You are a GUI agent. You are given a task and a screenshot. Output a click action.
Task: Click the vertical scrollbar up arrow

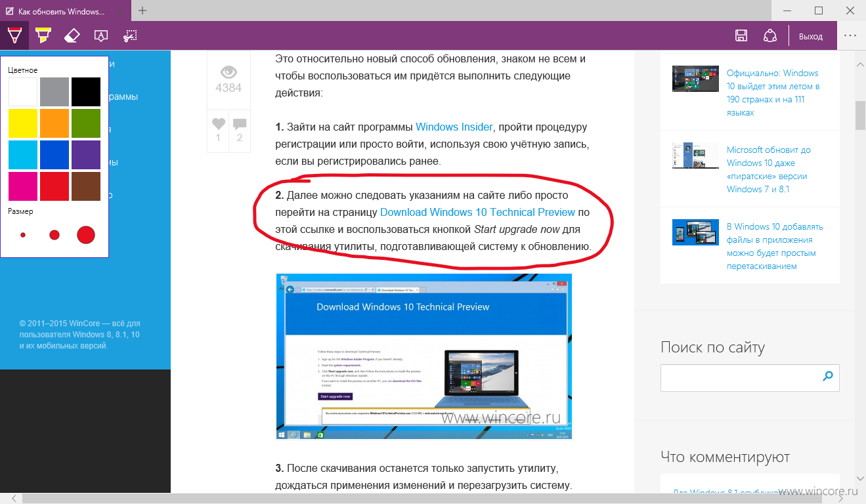[860, 64]
